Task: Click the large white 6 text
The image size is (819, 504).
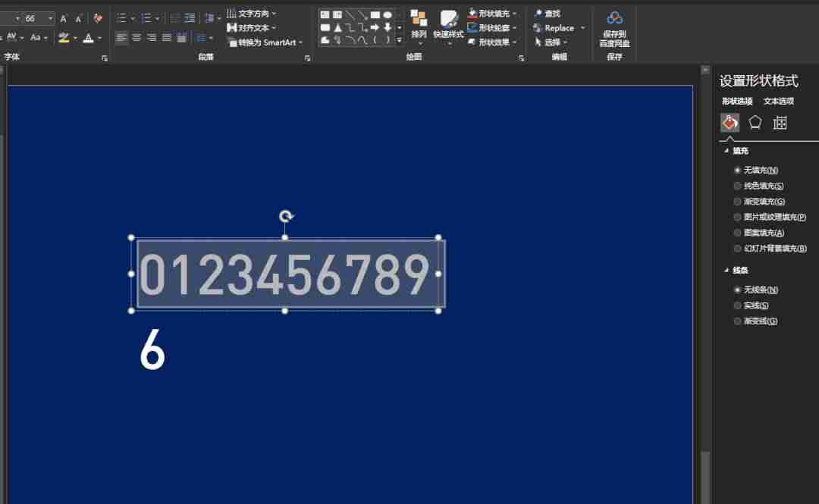Action: [x=152, y=350]
